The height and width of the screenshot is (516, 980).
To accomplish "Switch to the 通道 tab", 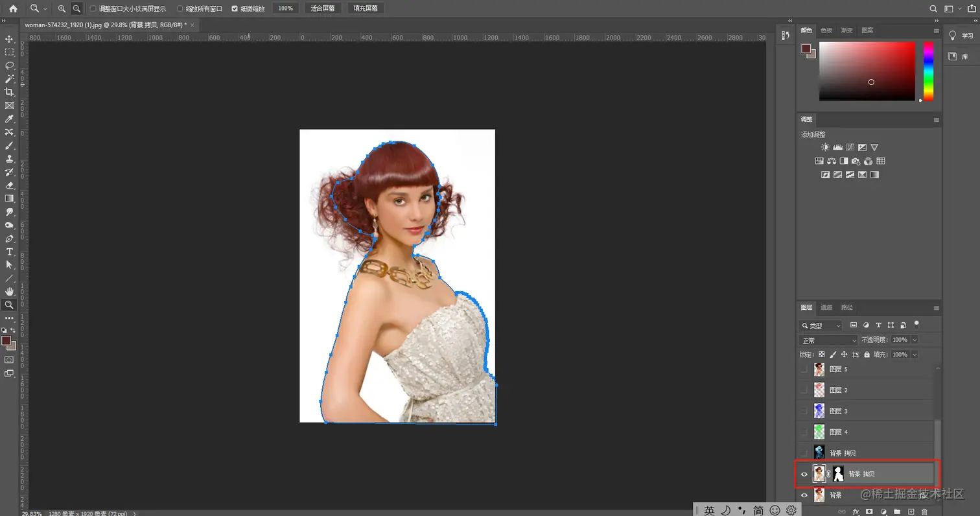I will pyautogui.click(x=826, y=307).
